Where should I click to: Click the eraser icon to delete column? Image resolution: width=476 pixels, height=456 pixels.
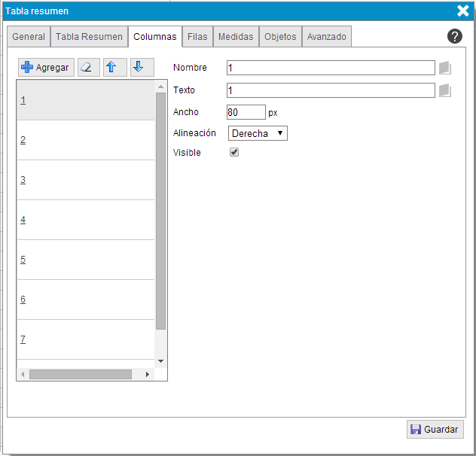point(88,67)
